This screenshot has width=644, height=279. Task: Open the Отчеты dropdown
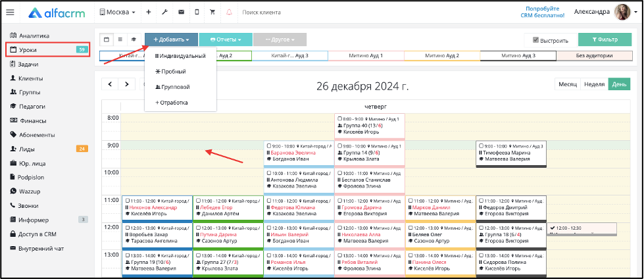(x=225, y=40)
